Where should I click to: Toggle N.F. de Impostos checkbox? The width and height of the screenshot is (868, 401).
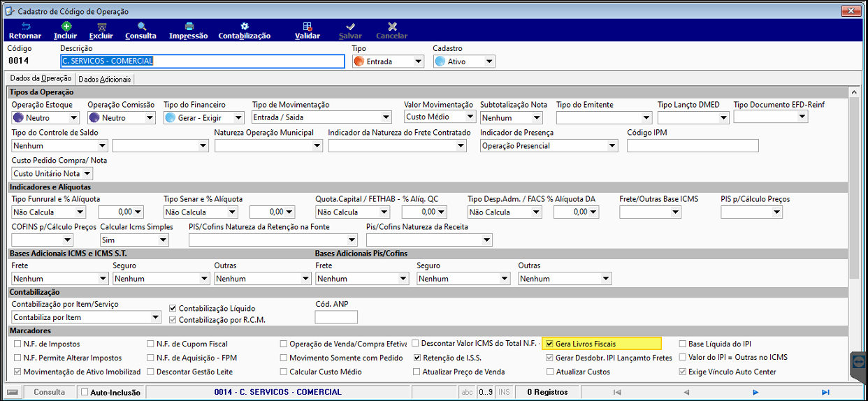(x=17, y=344)
